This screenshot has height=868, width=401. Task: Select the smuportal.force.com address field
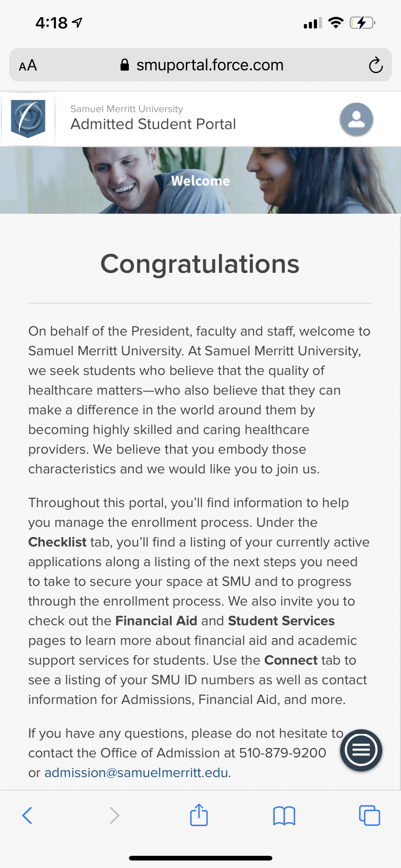click(x=200, y=65)
